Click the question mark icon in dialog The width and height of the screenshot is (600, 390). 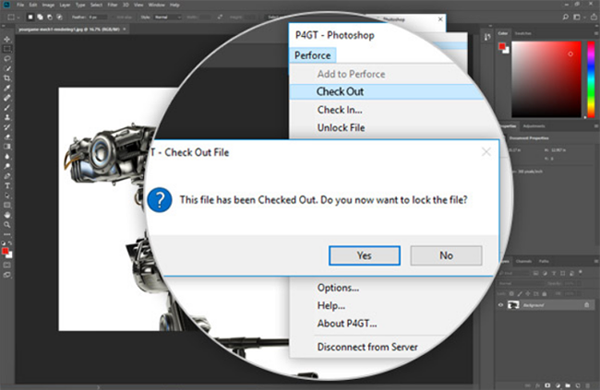(x=160, y=200)
